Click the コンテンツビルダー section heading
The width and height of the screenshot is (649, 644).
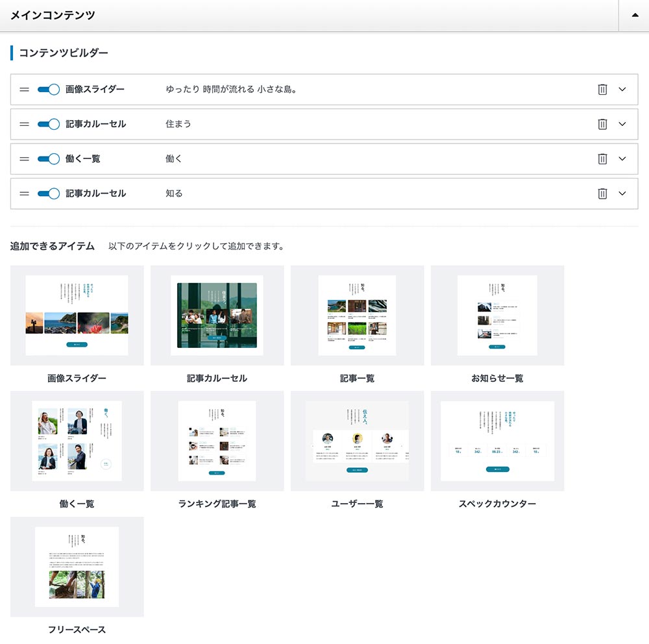click(62, 54)
